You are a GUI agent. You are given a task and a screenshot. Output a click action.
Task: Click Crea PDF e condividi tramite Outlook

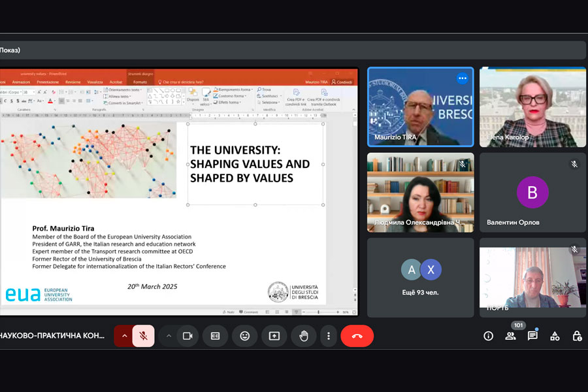pyautogui.click(x=323, y=97)
